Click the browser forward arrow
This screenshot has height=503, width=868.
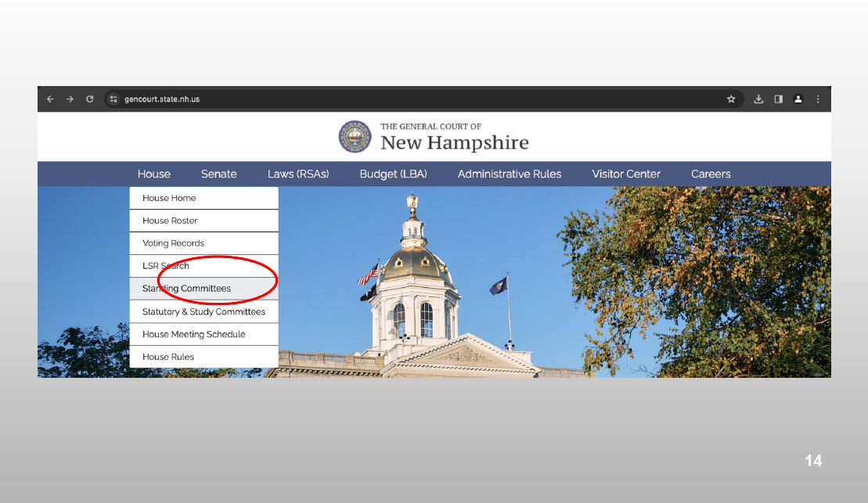coord(70,99)
